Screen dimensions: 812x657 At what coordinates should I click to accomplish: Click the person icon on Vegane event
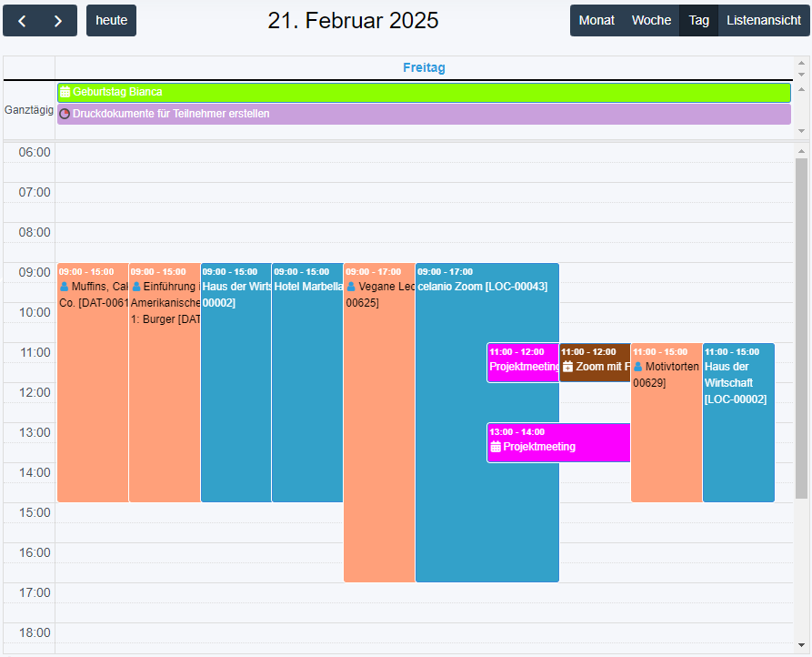[351, 287]
